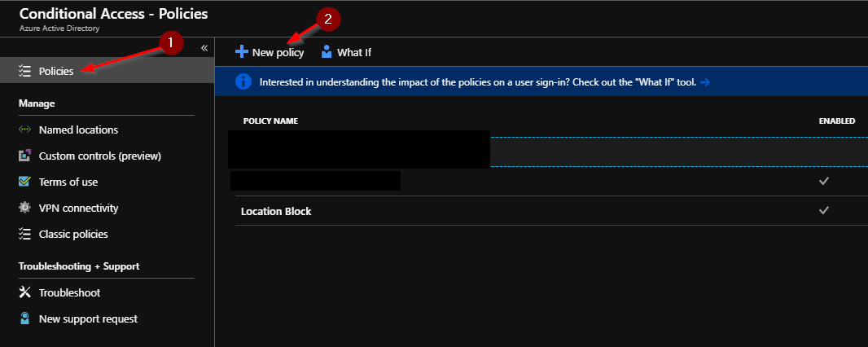Open Classic policies
This screenshot has height=347, width=868.
point(73,234)
